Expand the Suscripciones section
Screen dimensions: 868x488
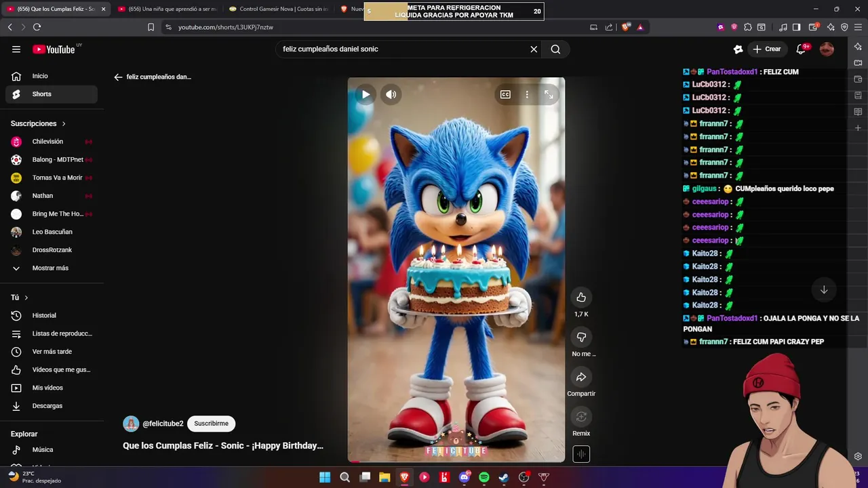[x=39, y=123]
